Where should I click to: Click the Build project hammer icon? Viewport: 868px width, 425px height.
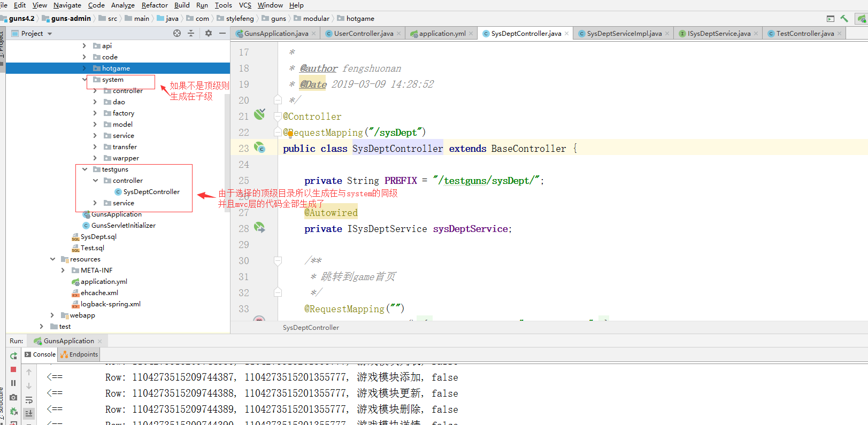[x=844, y=18]
